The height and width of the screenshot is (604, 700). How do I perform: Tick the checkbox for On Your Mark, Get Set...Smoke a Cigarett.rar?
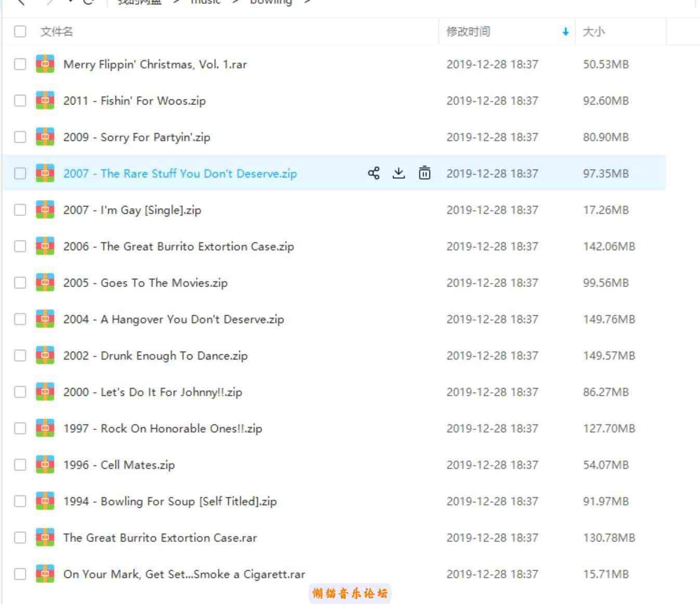[x=20, y=574]
